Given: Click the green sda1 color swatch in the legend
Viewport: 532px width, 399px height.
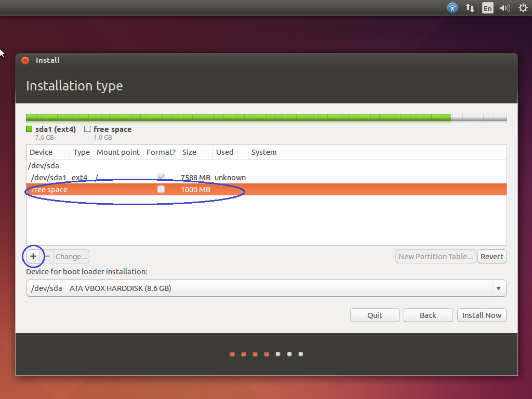Looking at the screenshot, I should click(x=29, y=129).
